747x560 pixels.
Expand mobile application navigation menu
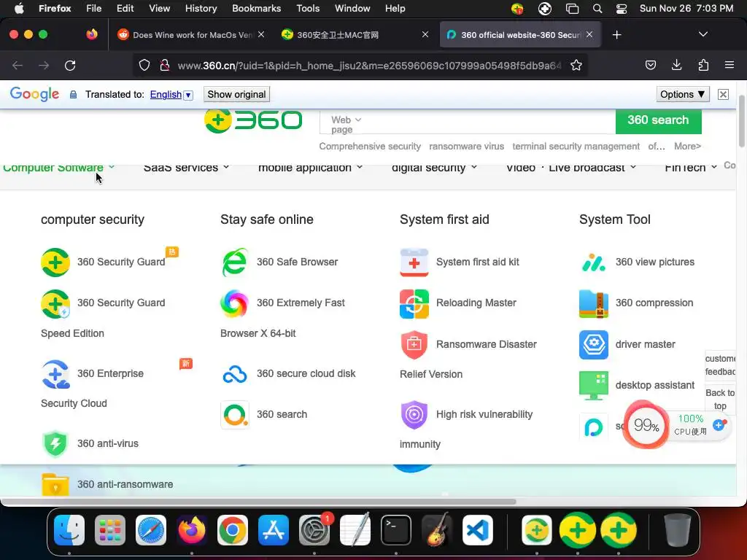(310, 168)
